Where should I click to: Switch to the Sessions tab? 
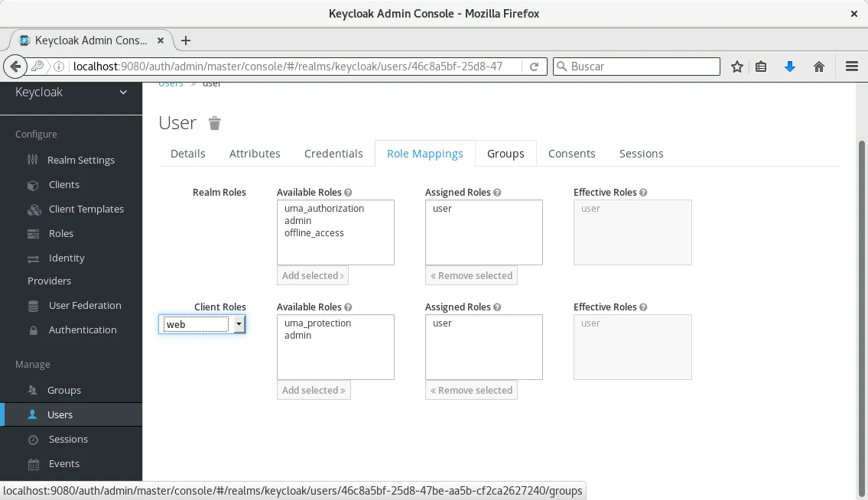[x=641, y=154]
